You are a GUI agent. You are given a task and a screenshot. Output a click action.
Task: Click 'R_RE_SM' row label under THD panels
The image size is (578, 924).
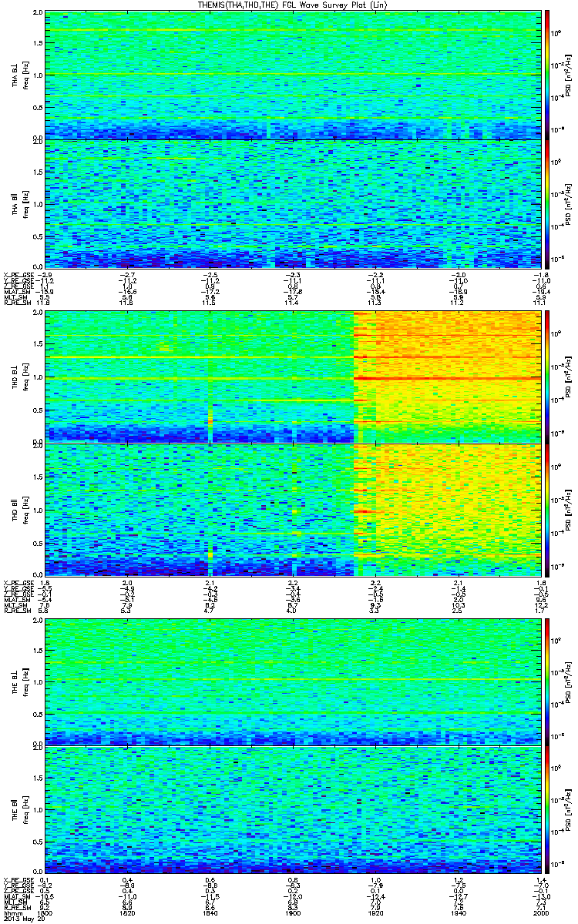[x=17, y=611]
